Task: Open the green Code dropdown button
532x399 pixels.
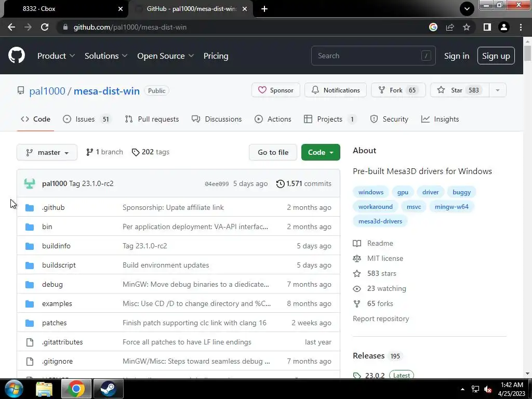Action: 321,152
